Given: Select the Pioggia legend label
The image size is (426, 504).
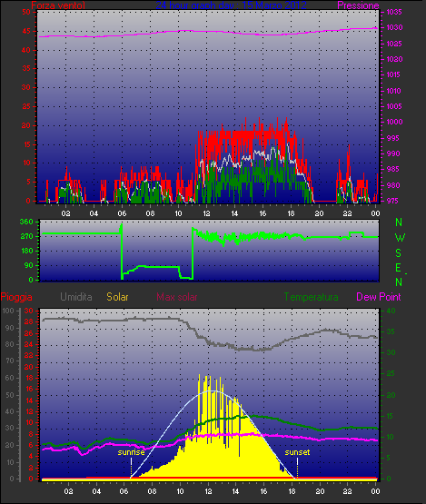Looking at the screenshot, I should tap(16, 297).
